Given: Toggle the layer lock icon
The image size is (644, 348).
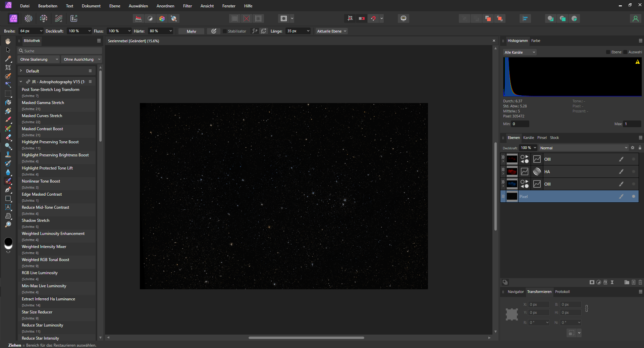Looking at the screenshot, I should point(640,148).
